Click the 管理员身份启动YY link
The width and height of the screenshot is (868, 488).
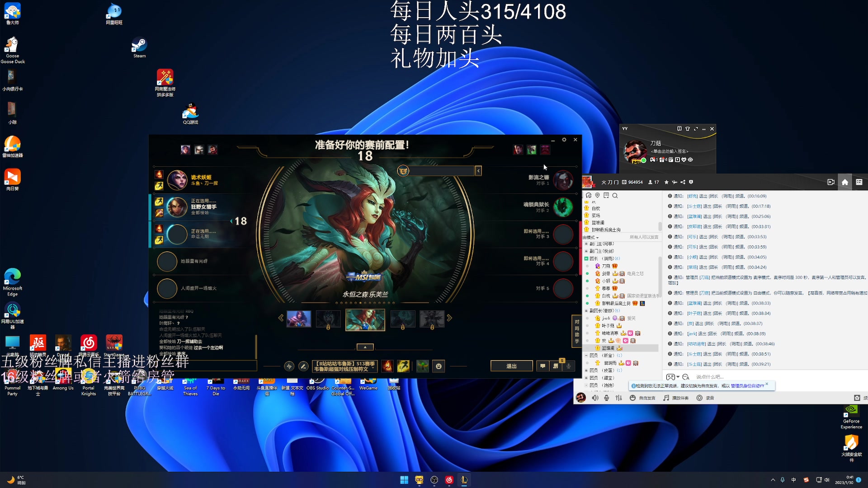[x=747, y=386]
